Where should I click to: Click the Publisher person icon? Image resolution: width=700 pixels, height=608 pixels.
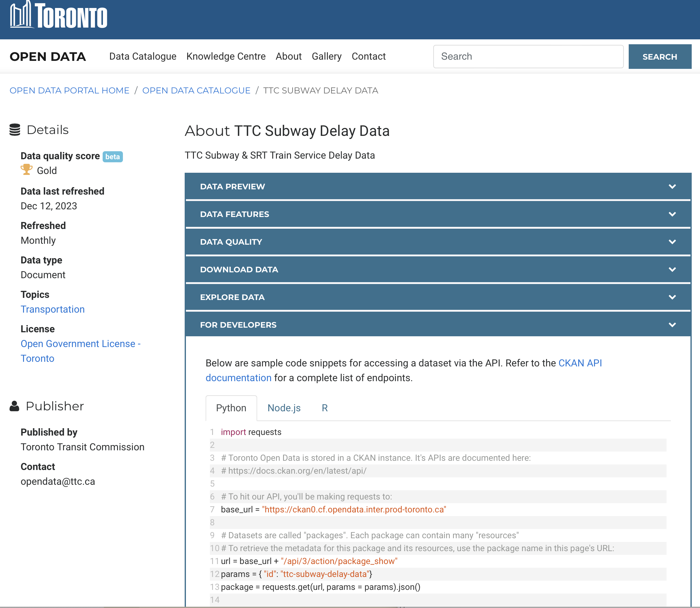click(x=14, y=406)
